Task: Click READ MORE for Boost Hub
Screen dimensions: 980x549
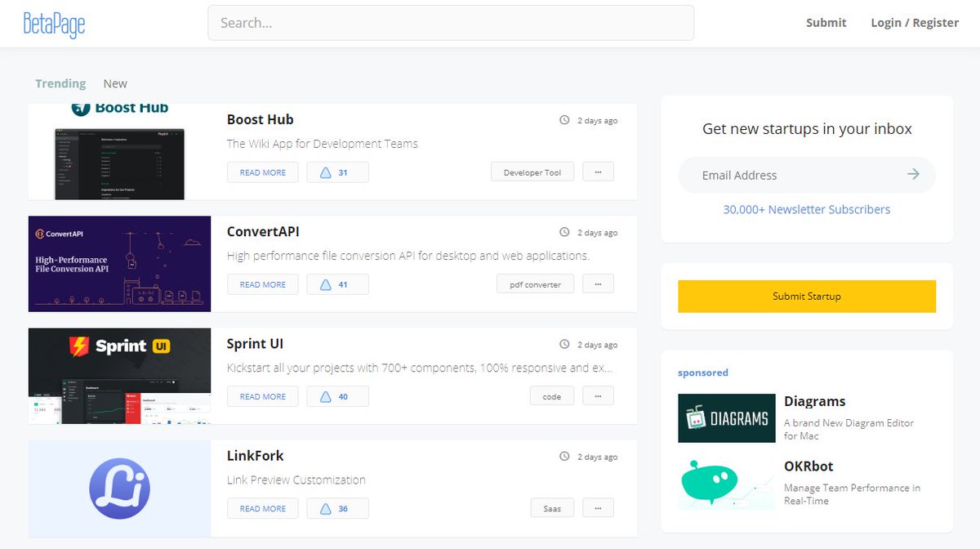Action: point(263,172)
